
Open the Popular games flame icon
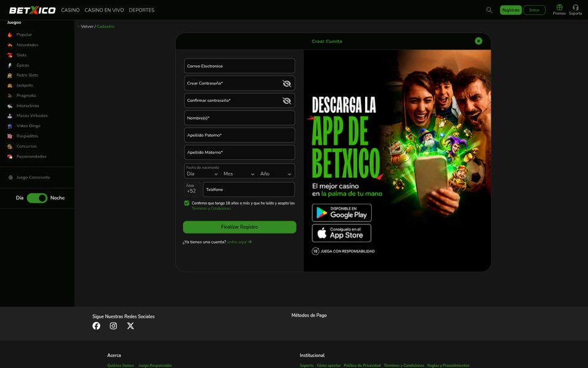tap(10, 34)
